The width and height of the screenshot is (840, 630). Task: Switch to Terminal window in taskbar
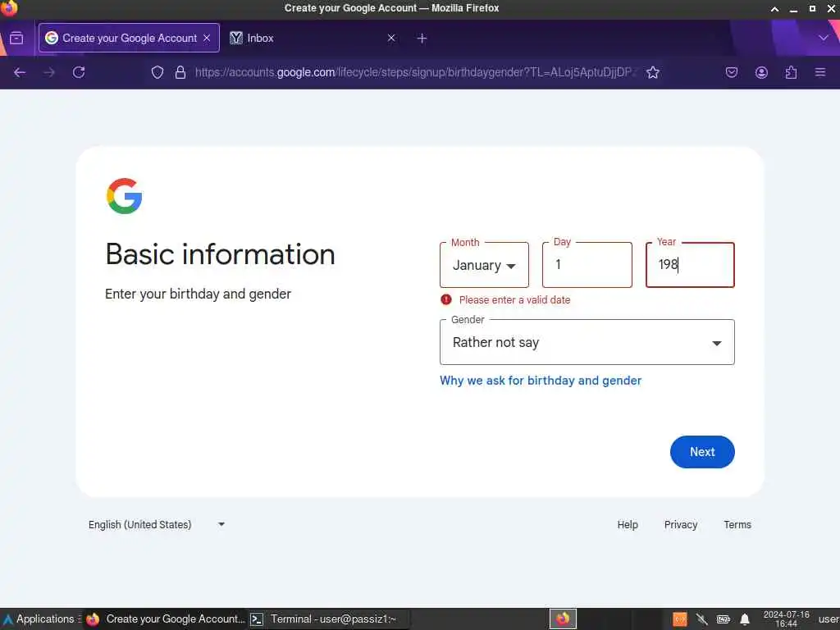(328, 619)
